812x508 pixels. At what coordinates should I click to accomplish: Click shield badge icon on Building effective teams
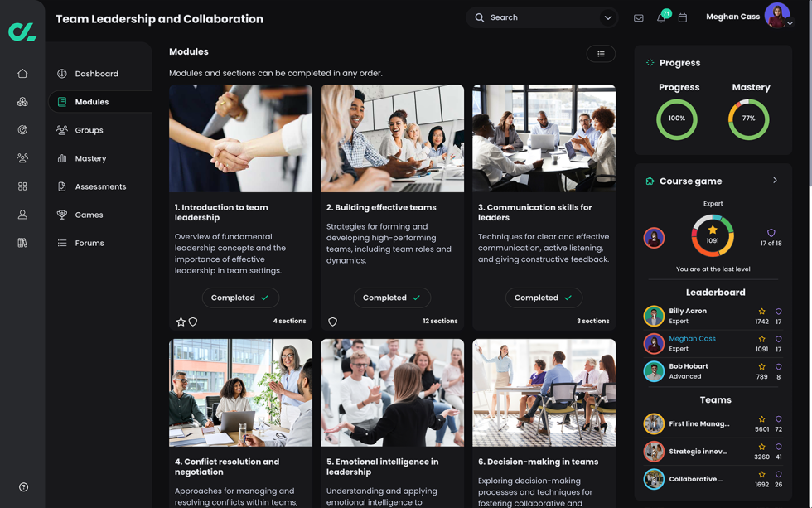coord(332,322)
